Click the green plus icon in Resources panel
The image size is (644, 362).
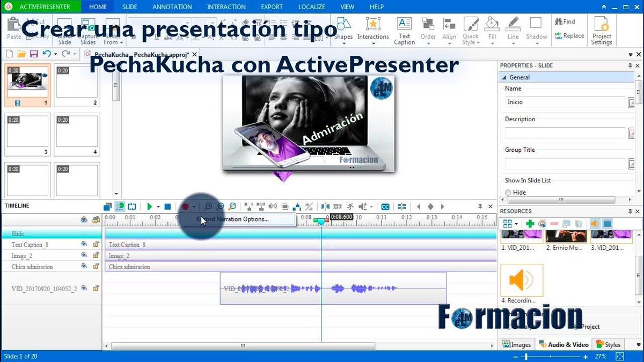click(530, 224)
